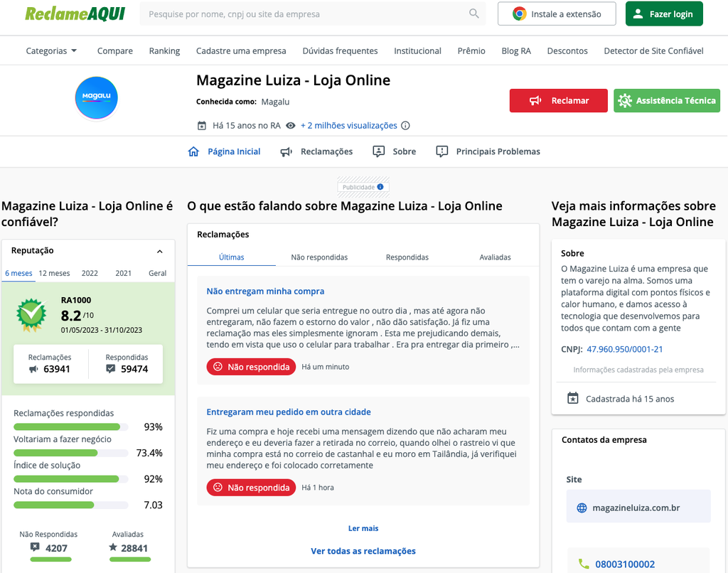The image size is (728, 573).
Task: Open the Compare menu item
Action: point(115,51)
